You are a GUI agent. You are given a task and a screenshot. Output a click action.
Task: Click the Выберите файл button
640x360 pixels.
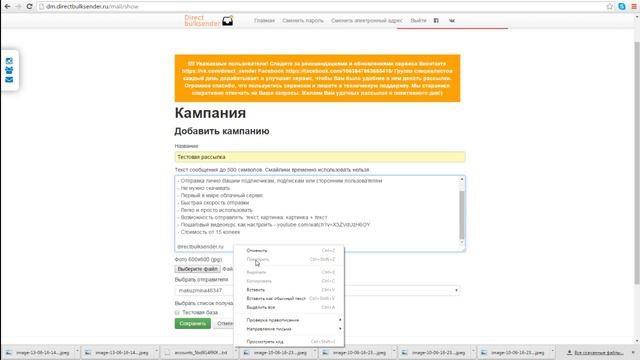(x=198, y=269)
